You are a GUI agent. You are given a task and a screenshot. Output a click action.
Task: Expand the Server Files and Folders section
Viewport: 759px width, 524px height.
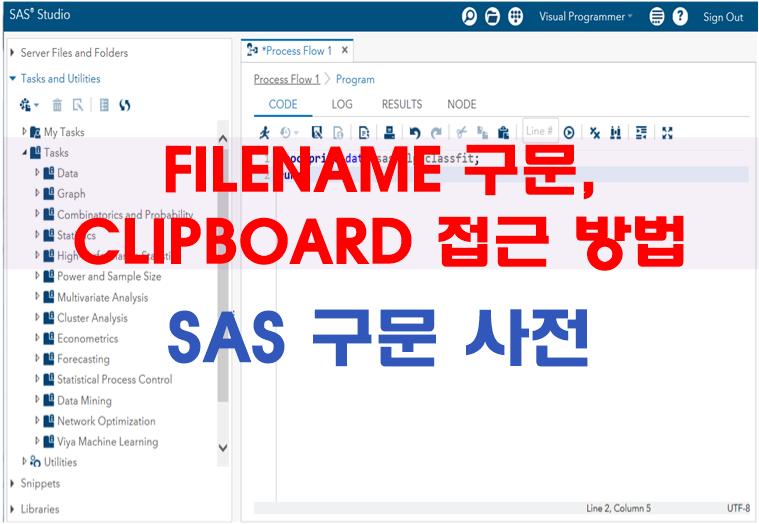pos(13,52)
